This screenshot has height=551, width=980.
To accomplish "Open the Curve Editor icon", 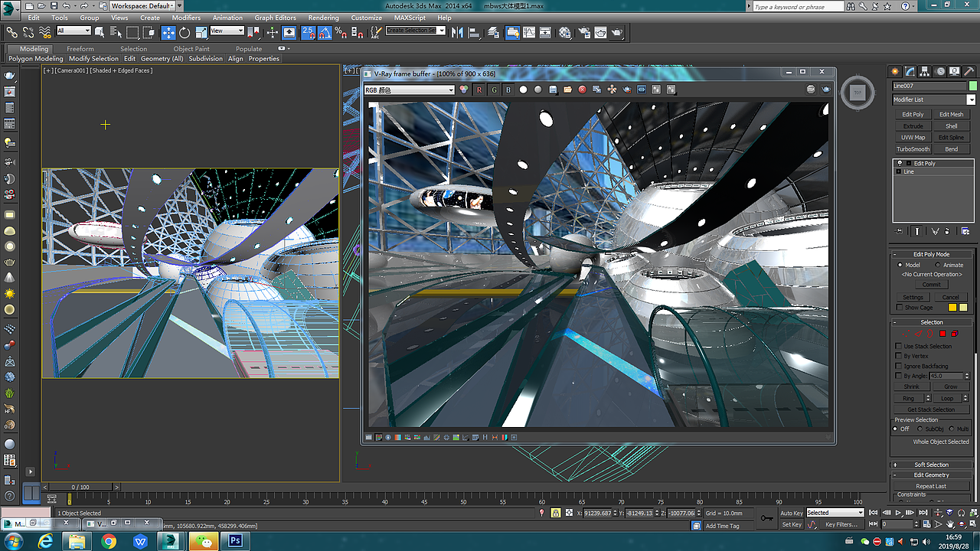I will [529, 32].
